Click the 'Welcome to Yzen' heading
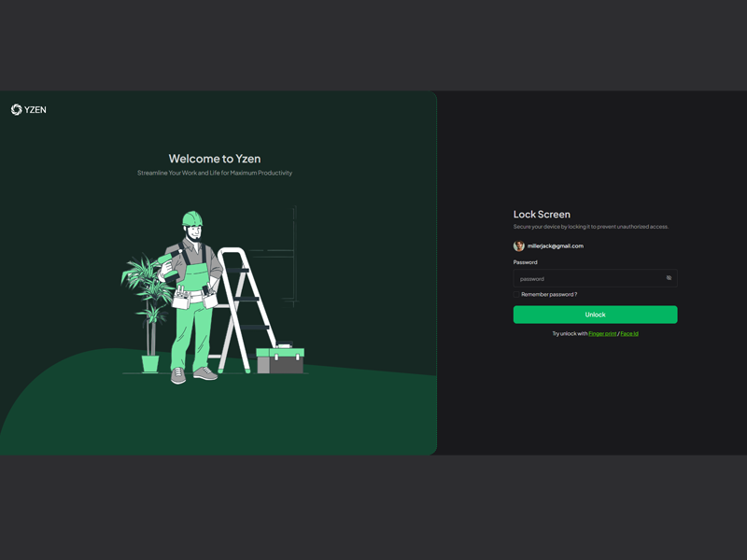747x560 pixels. pos(215,159)
